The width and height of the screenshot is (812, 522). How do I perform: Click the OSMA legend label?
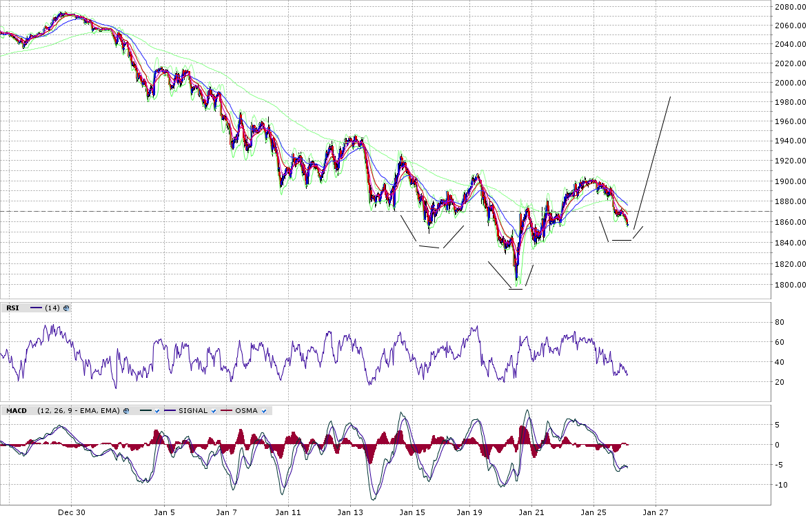[247, 411]
